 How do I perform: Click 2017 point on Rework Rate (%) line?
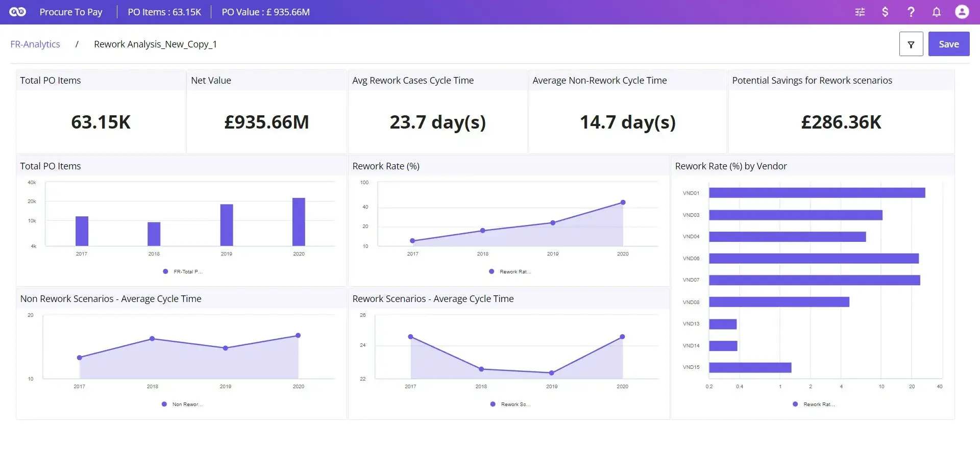click(x=412, y=241)
